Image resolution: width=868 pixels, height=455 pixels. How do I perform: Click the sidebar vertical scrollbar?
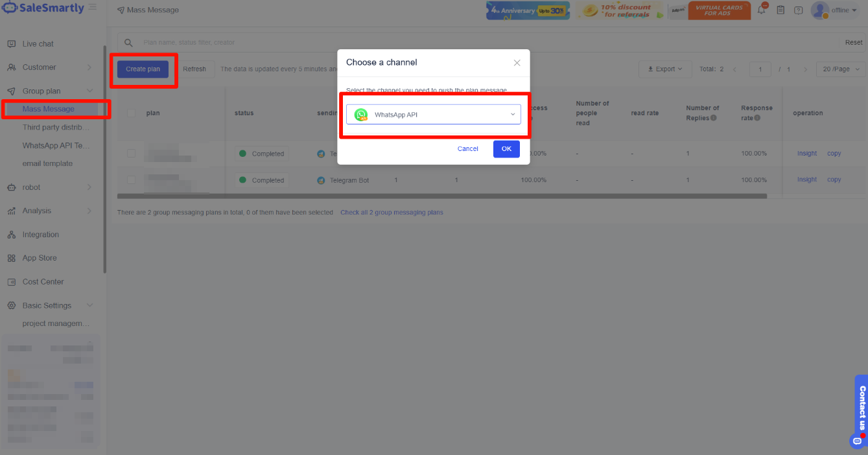click(x=104, y=159)
